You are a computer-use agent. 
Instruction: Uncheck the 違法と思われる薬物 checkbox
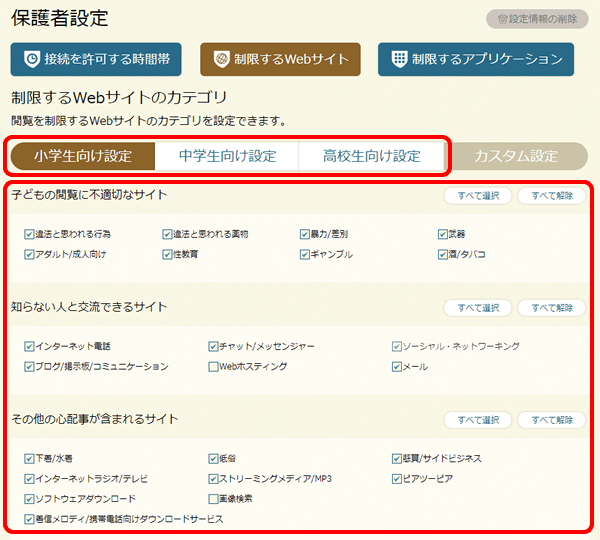[167, 234]
